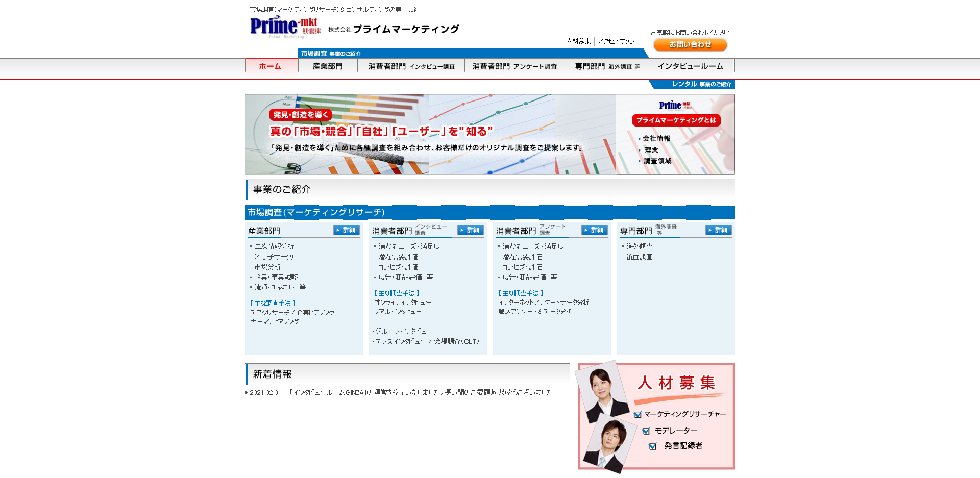This screenshot has width=980, height=478.
Task: Click 詳細 button for 消費者部門 インタビュー調査
Action: (471, 230)
